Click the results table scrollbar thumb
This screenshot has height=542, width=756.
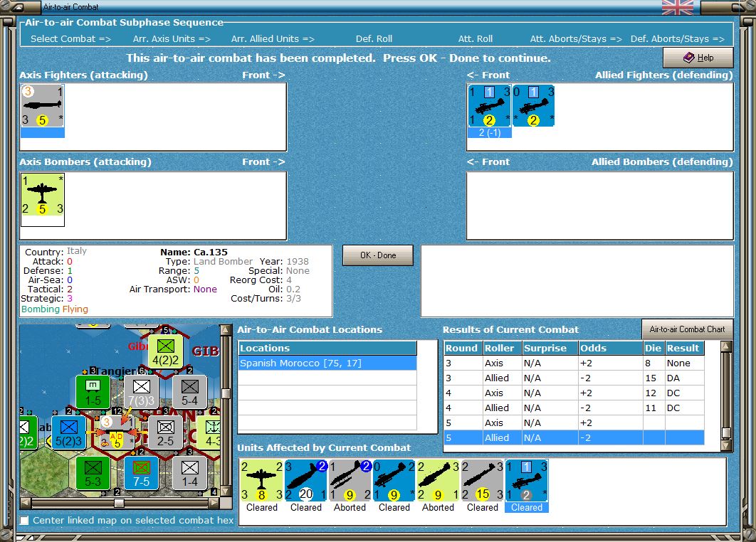point(726,432)
